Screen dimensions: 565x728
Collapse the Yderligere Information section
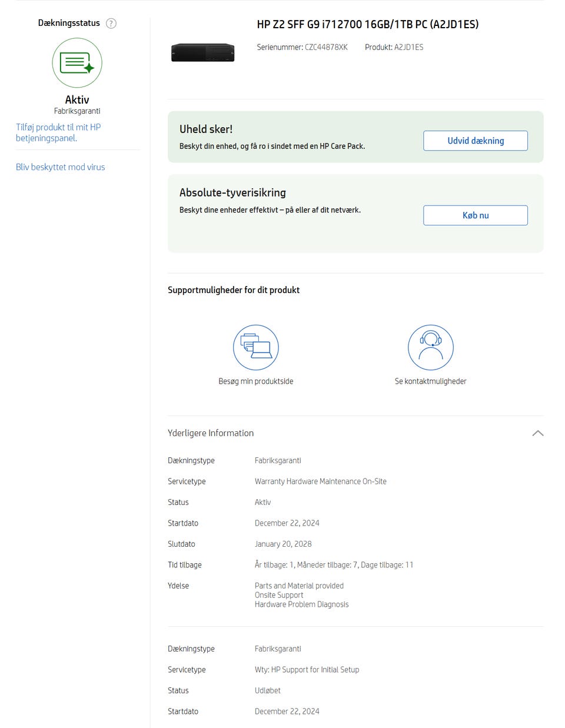537,433
